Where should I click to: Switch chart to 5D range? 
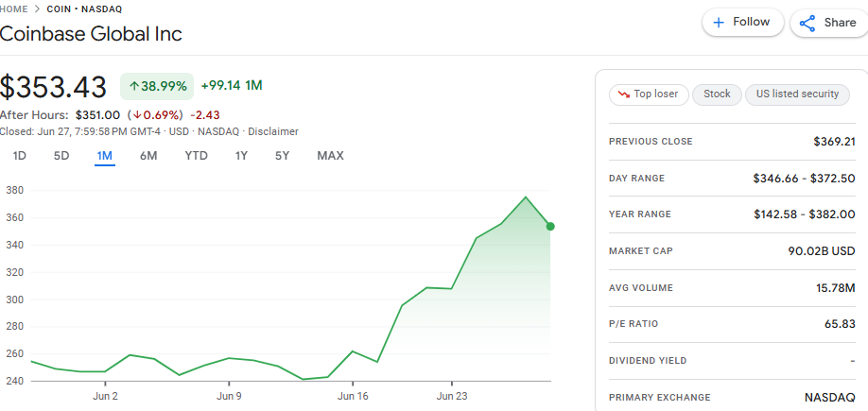pyautogui.click(x=61, y=156)
